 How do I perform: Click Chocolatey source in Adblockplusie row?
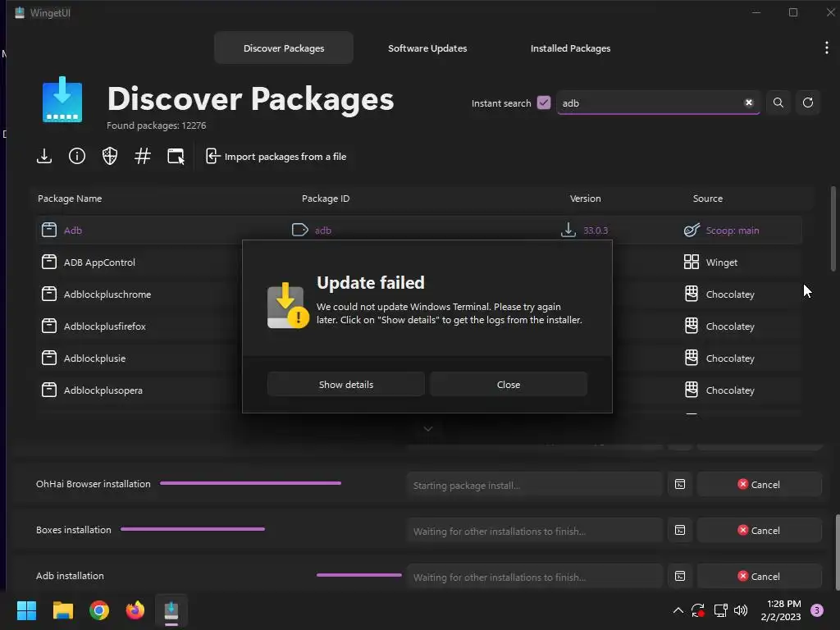pyautogui.click(x=729, y=358)
